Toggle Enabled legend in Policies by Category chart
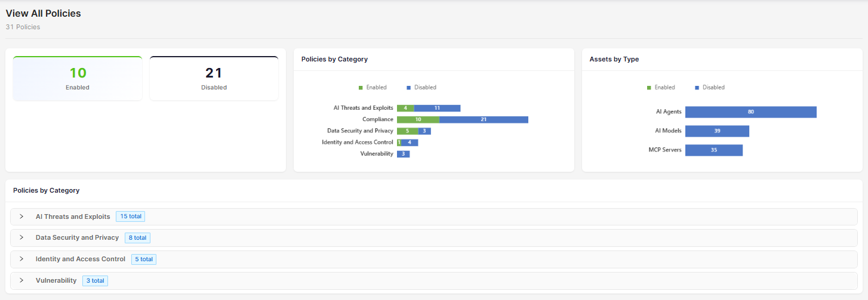This screenshot has width=868, height=300. pyautogui.click(x=373, y=88)
